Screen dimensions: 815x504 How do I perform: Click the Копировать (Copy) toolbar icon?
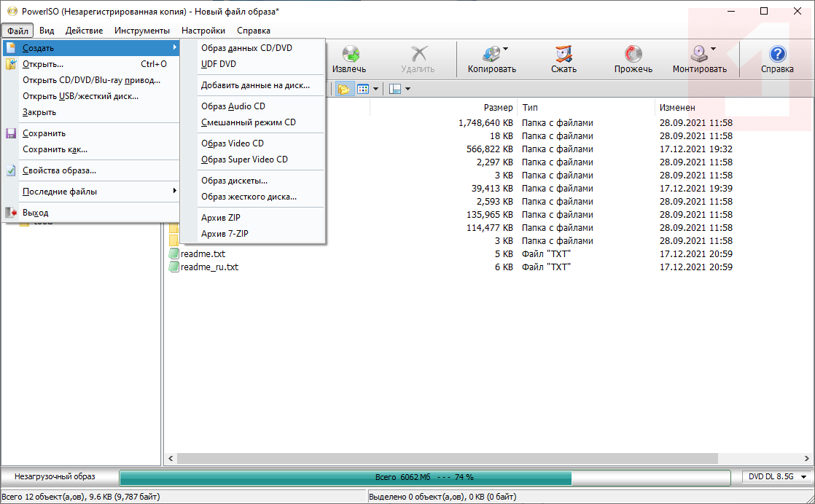coord(491,54)
